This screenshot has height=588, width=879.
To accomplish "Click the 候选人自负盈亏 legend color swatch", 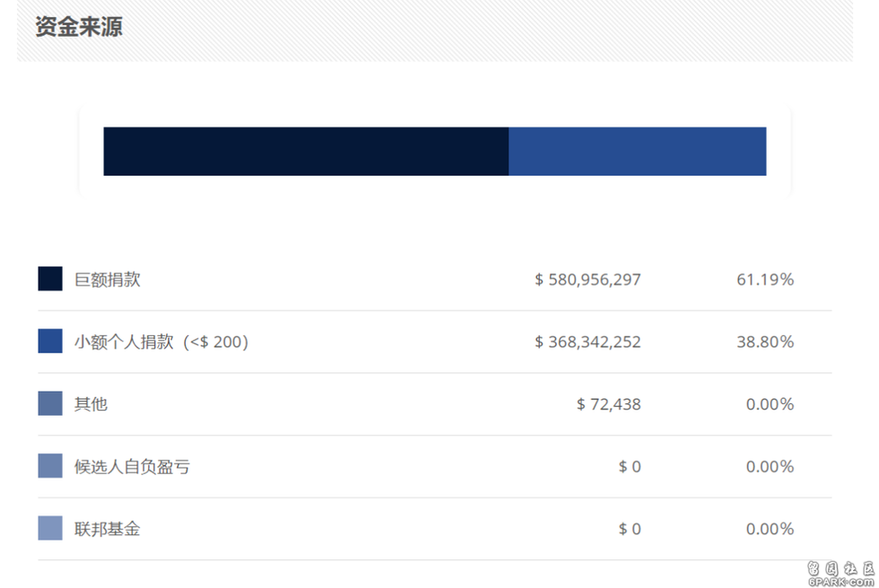I will point(50,466).
